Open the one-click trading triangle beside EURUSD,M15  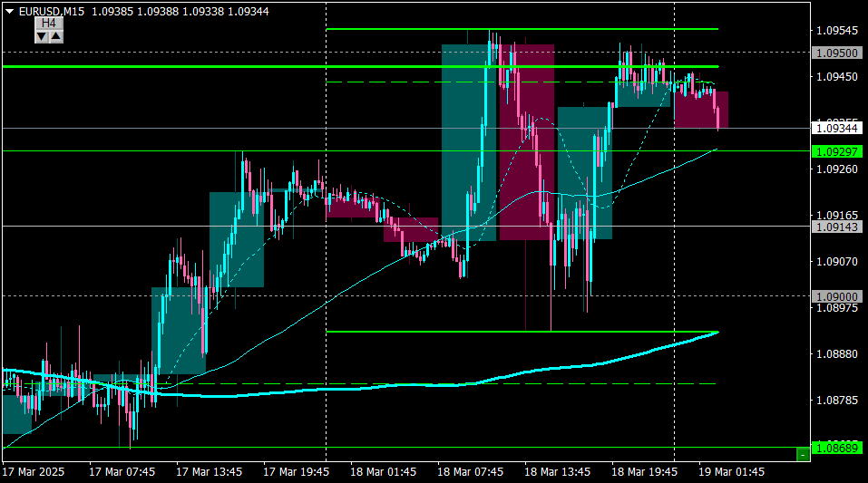pos(9,10)
